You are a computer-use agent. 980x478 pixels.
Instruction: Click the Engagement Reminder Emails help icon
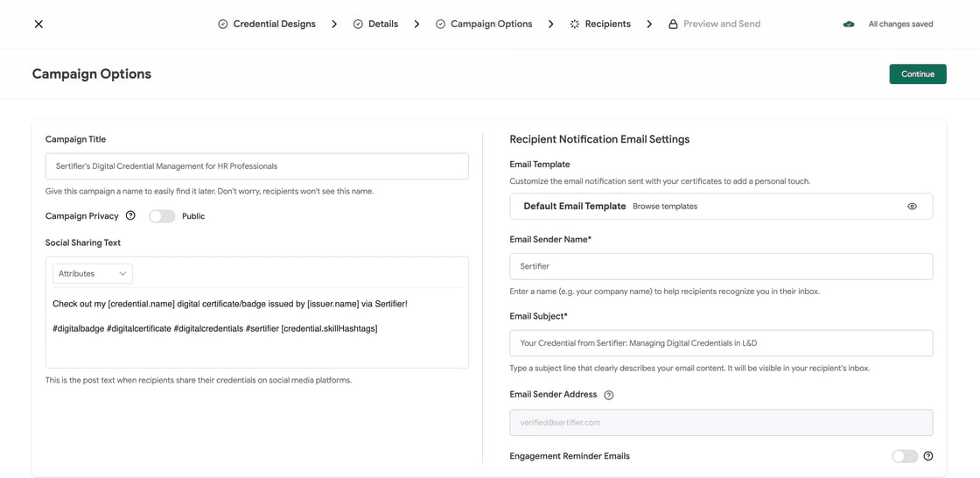[928, 456]
